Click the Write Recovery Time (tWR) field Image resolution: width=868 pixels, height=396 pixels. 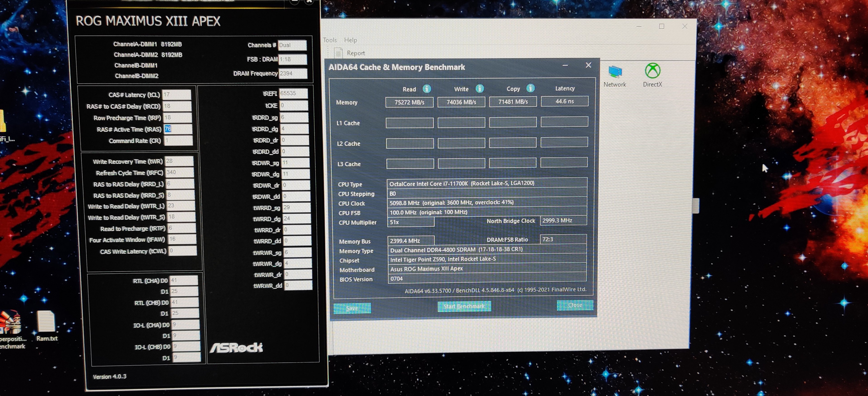[179, 161]
